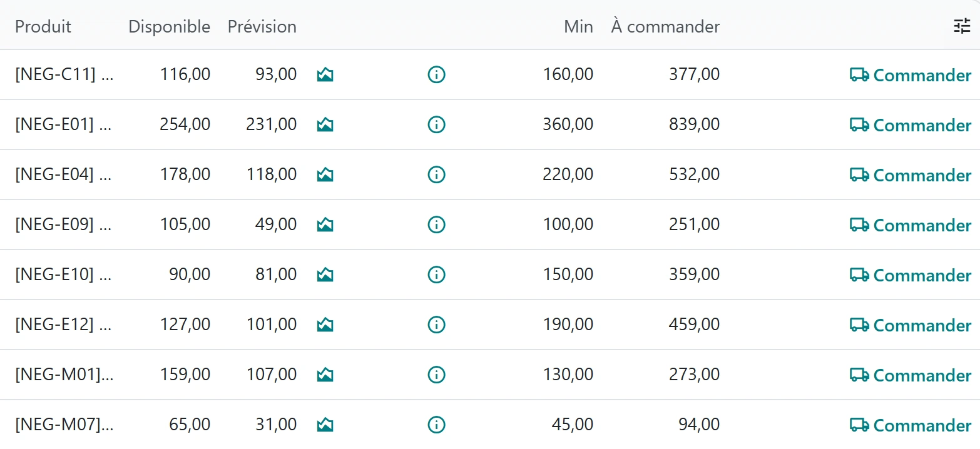Open forecast chart for NEG-E04
Screen dimensions: 980x449
point(325,175)
